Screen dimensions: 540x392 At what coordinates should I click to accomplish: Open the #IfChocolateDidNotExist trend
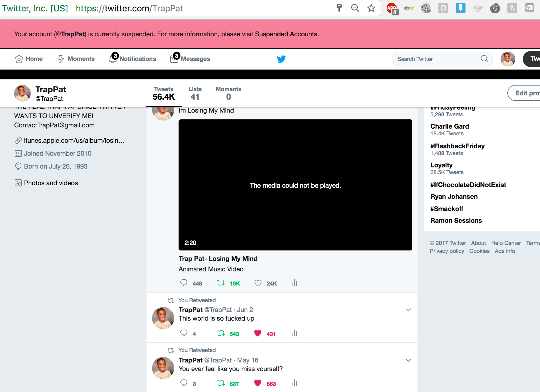[x=468, y=185]
